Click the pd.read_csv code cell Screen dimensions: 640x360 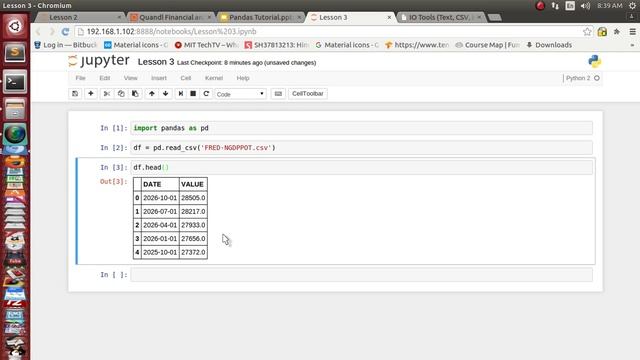point(362,148)
